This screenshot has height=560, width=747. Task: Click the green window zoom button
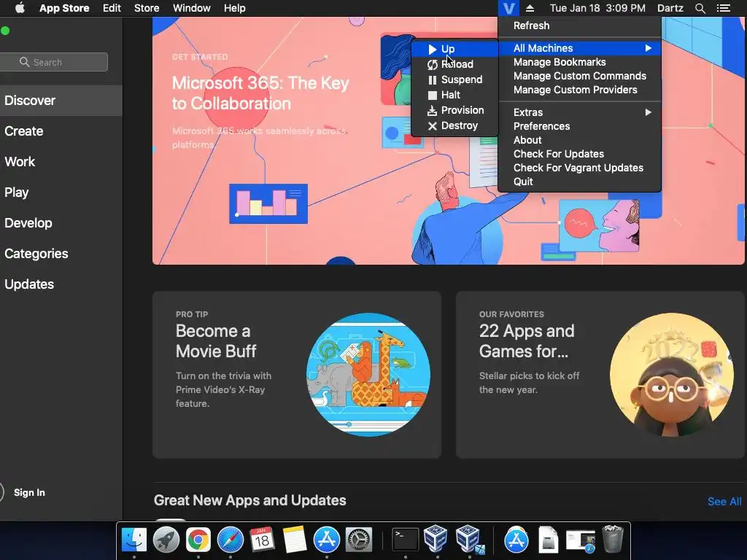click(x=5, y=31)
